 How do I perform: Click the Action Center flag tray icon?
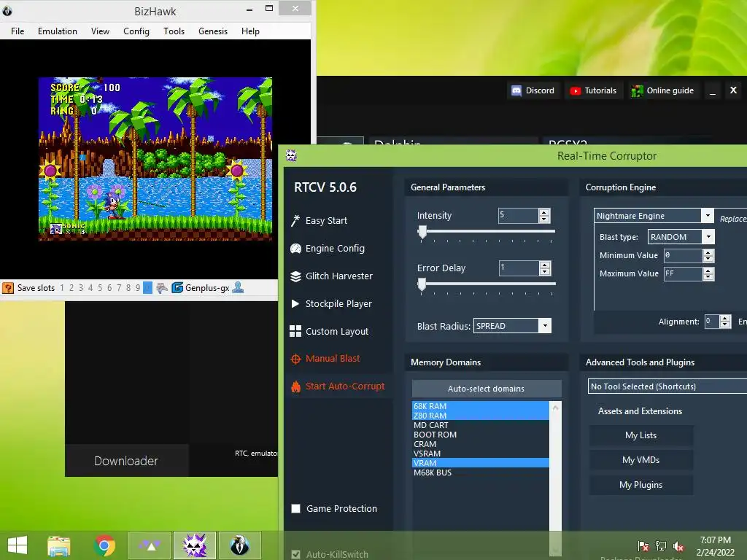click(x=643, y=546)
